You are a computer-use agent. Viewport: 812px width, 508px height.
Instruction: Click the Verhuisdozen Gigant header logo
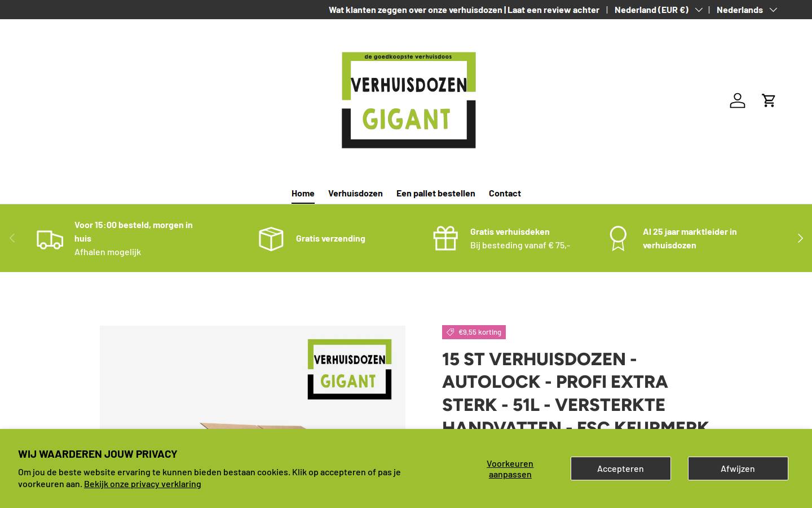(409, 100)
